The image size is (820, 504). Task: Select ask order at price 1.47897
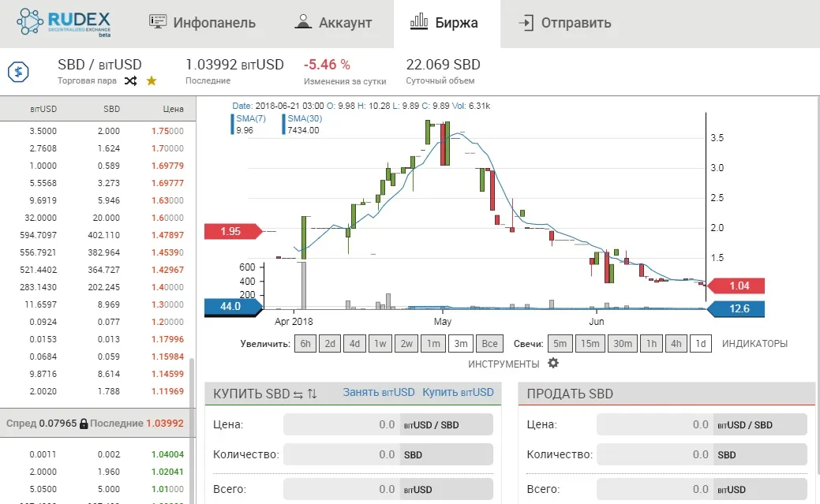[x=98, y=235]
